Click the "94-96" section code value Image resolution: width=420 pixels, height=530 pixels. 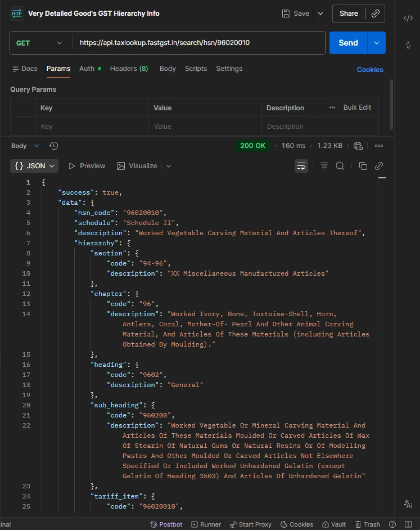[x=153, y=263]
